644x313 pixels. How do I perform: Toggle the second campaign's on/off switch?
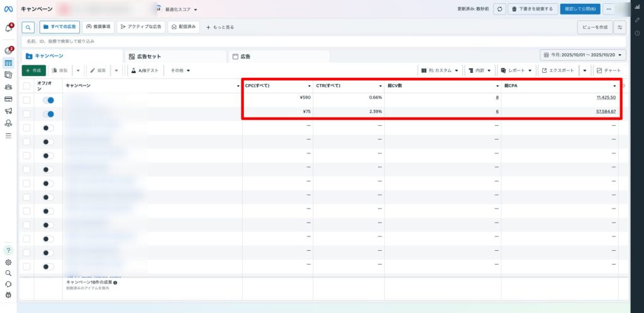(48, 114)
